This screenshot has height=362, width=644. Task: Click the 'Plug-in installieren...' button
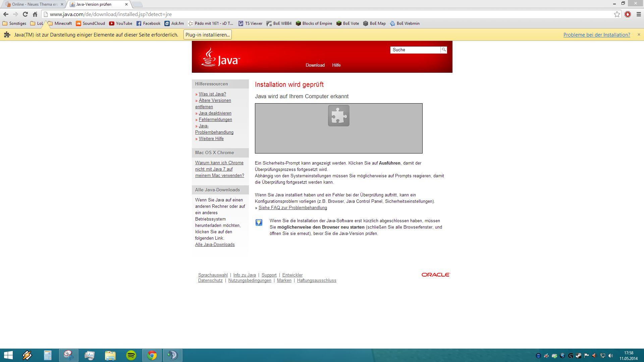pos(208,35)
